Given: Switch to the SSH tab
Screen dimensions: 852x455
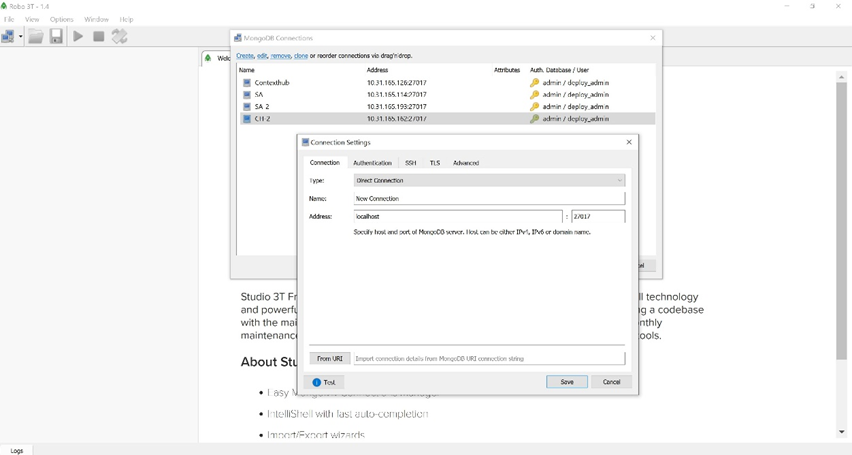Looking at the screenshot, I should (x=411, y=163).
